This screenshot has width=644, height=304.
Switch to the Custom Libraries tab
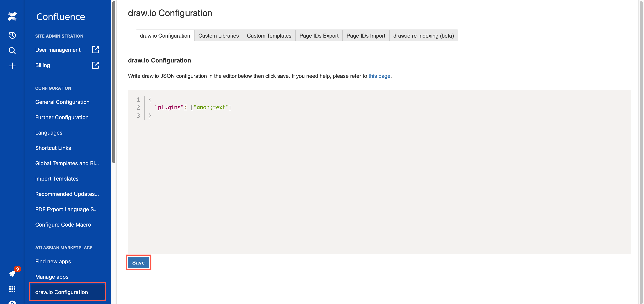point(219,35)
